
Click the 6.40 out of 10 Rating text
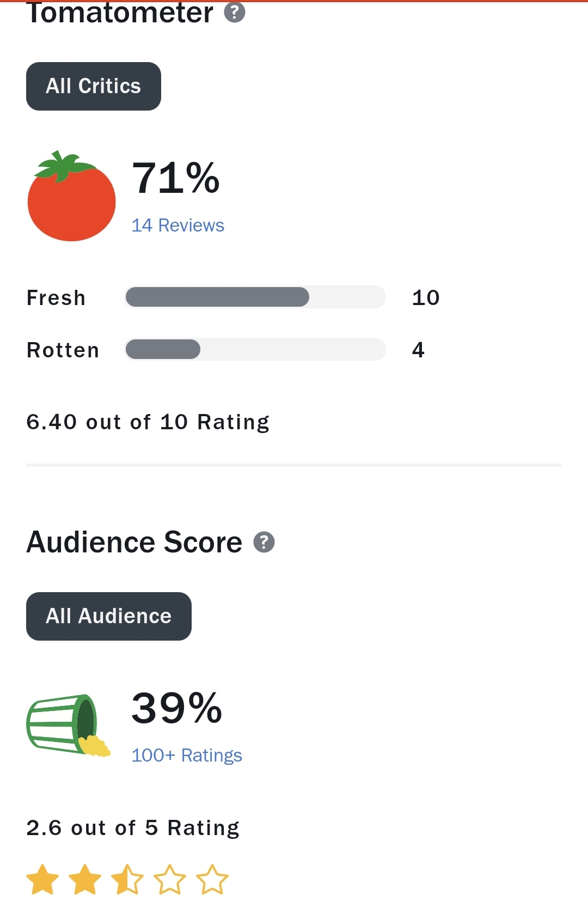148,422
